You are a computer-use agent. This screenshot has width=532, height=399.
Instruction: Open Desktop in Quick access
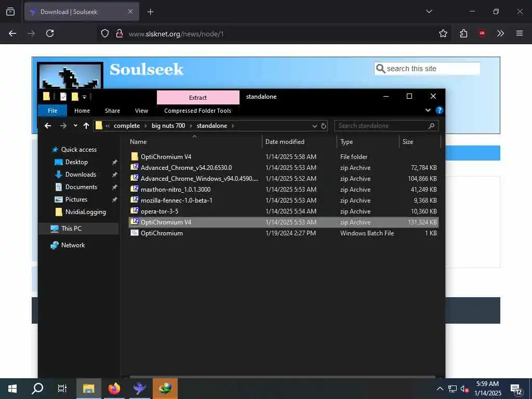pyautogui.click(x=76, y=162)
